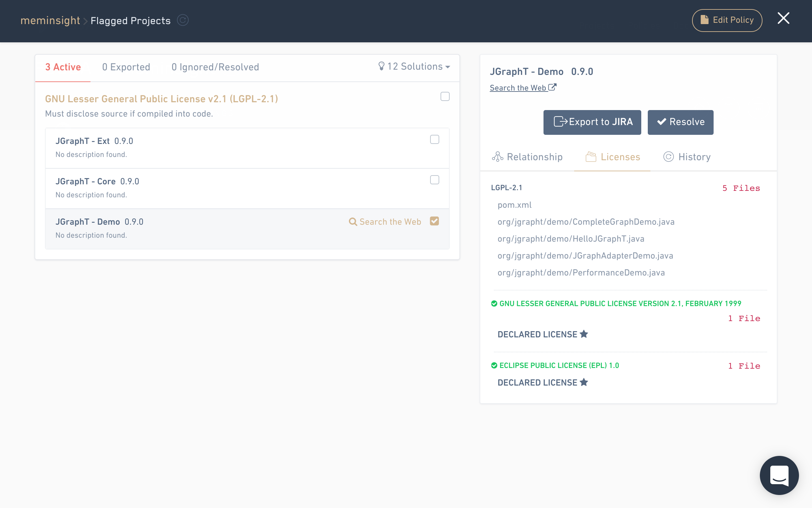812x508 pixels.
Task: Click the refresh icon beside Flagged Projects
Action: coord(182,21)
